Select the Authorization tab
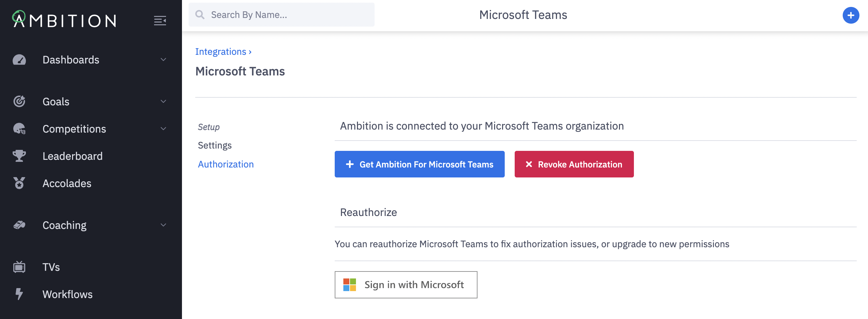Screen dimensions: 868x319 [226, 164]
